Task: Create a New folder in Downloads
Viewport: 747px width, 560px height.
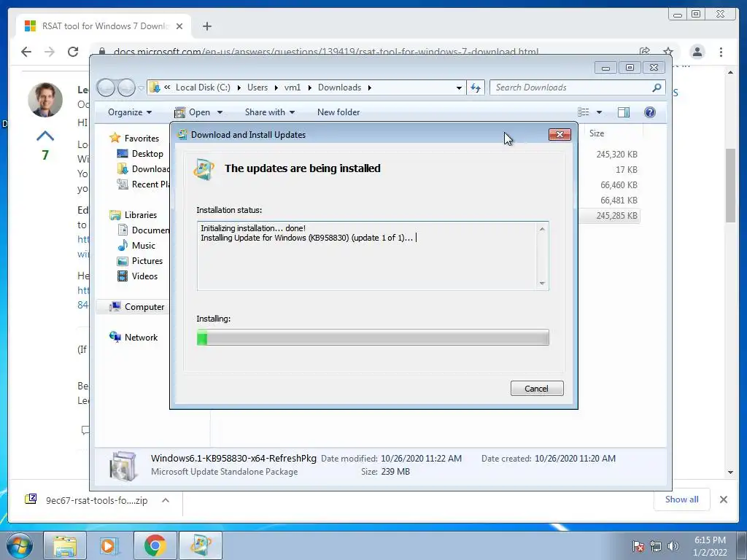Action: pos(338,112)
